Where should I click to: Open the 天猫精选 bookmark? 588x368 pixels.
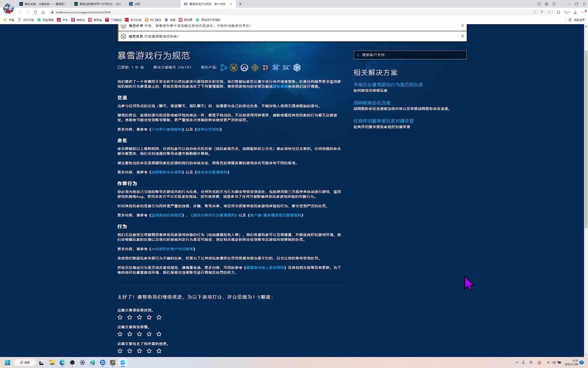tap(113, 20)
